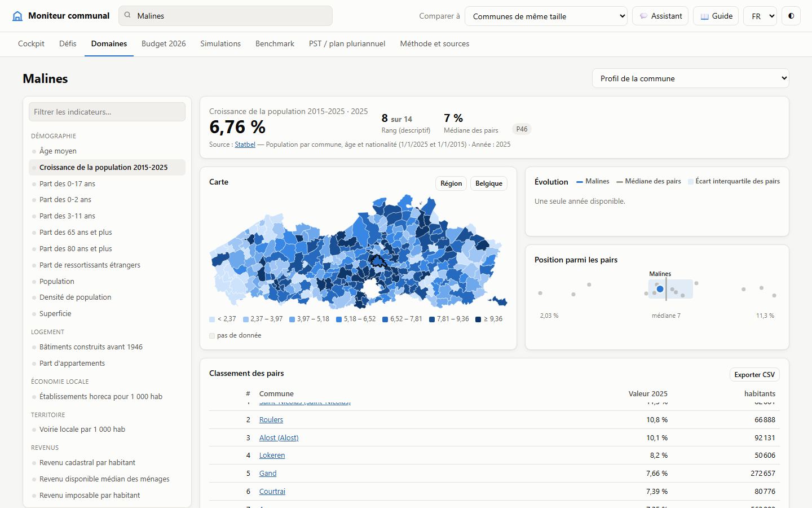Export the peer ranking as CSV
The width and height of the screenshot is (812, 508).
[x=754, y=374]
